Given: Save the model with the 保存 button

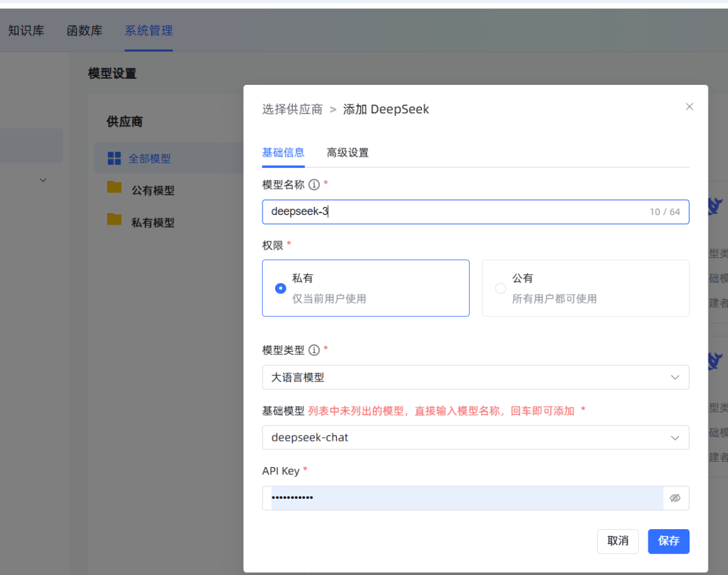Looking at the screenshot, I should [x=668, y=541].
